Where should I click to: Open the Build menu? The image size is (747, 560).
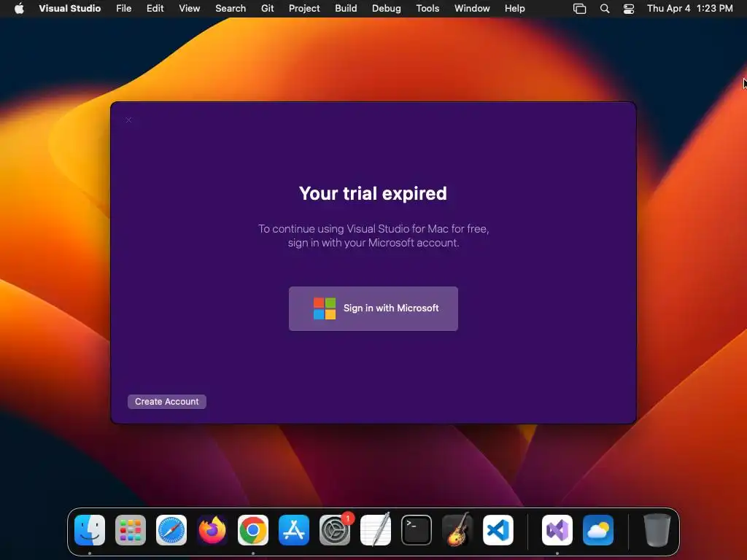pyautogui.click(x=346, y=9)
